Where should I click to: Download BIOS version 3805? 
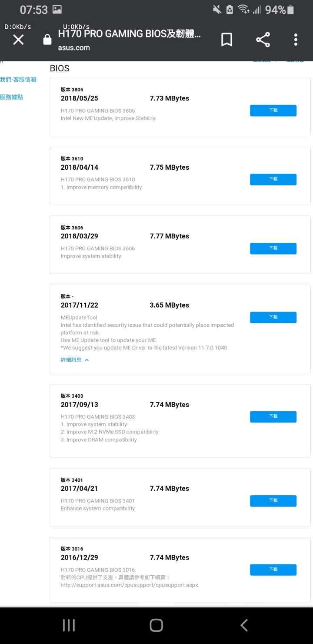click(x=273, y=111)
